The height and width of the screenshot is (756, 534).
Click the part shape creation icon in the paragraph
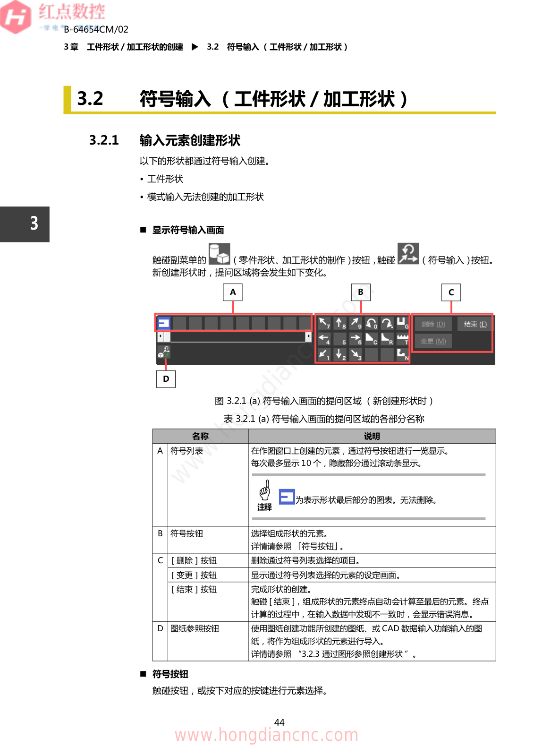click(220, 254)
